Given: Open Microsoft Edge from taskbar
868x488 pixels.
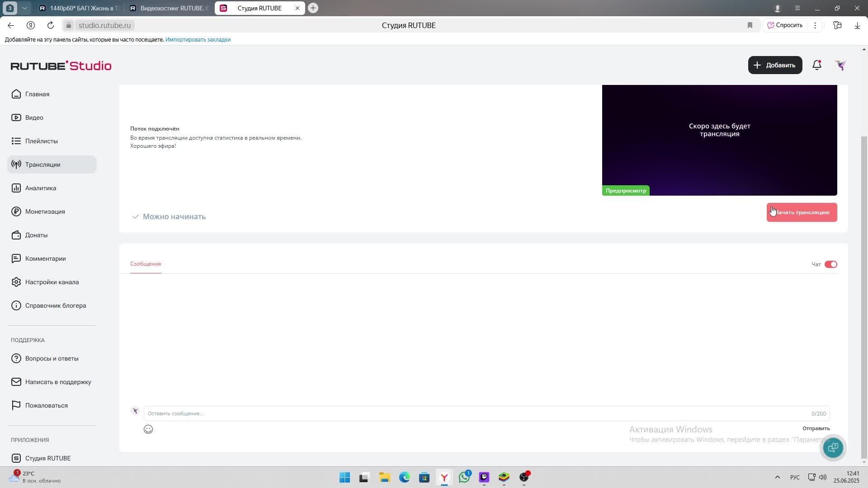Looking at the screenshot, I should point(404,477).
